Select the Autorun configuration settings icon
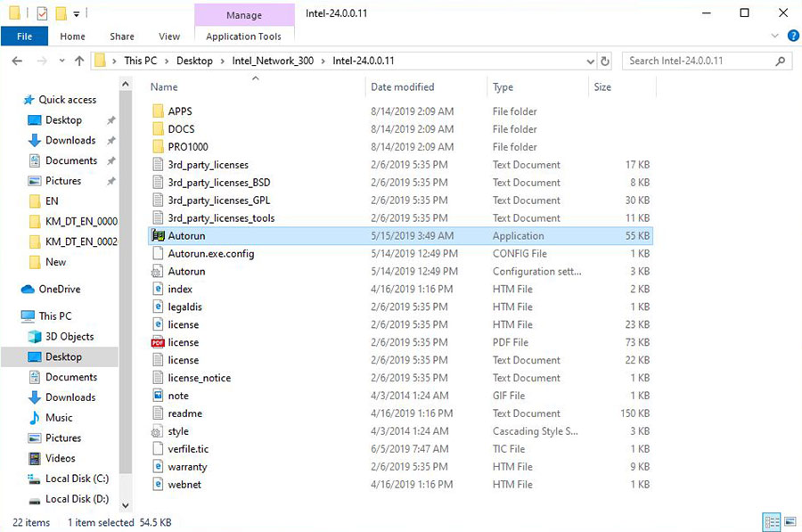 coord(157,272)
